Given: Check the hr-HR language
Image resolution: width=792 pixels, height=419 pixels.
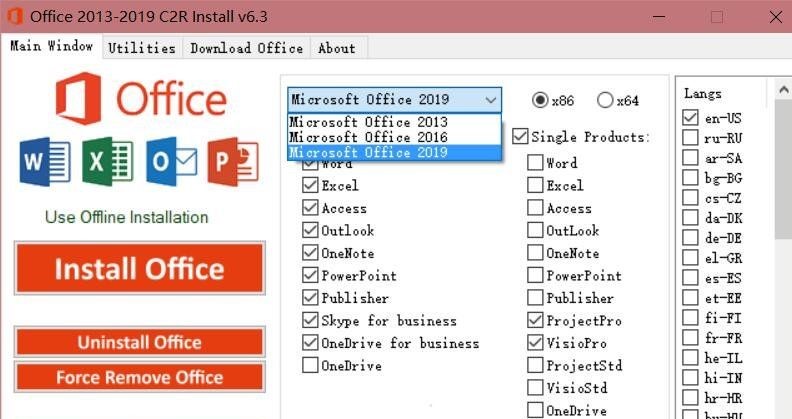Looking at the screenshot, I should 690,397.
